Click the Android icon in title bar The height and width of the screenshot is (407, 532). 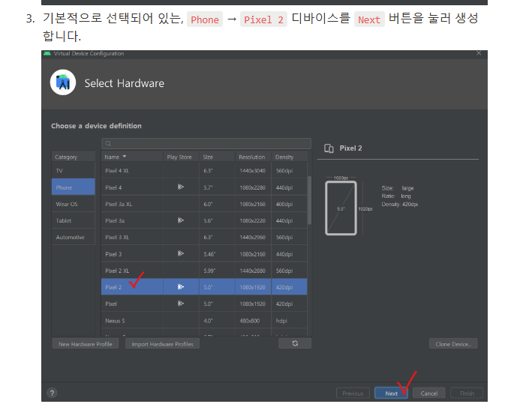pos(47,53)
